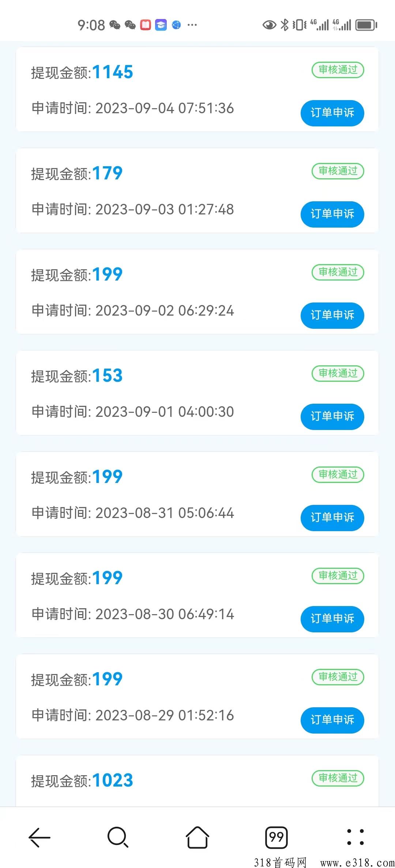Click 订单申诉 for the 179 withdrawal
Image resolution: width=395 pixels, height=868 pixels.
pyautogui.click(x=332, y=214)
